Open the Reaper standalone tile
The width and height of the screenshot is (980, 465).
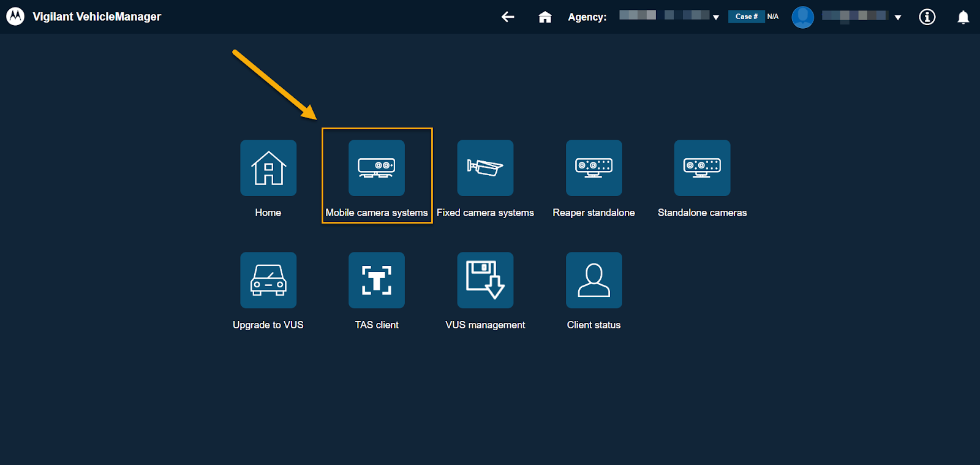click(x=594, y=168)
